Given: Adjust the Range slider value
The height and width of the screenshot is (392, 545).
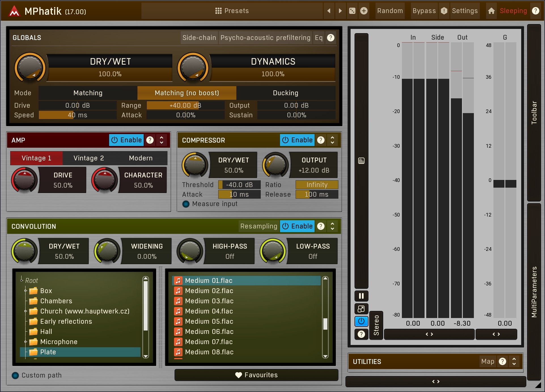Looking at the screenshot, I should tap(185, 105).
